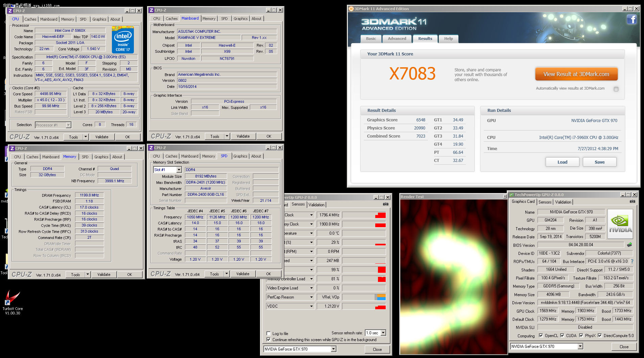
Task: Click the Close button in GPU-Z Graphics Card window
Action: coord(624,347)
